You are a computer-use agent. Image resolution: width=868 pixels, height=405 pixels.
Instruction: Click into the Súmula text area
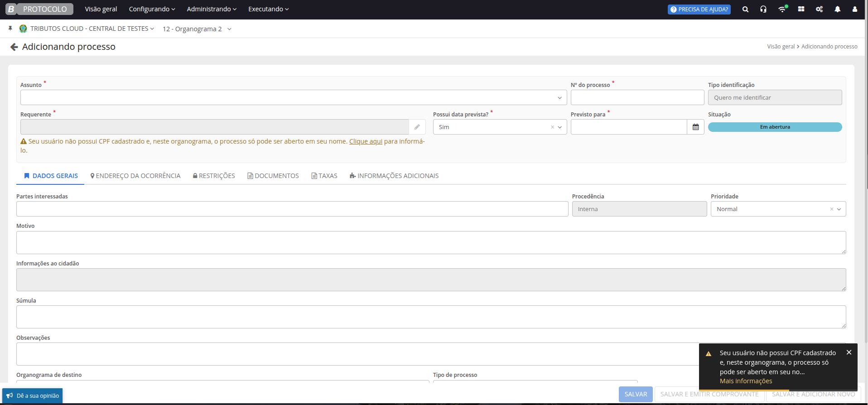tap(431, 317)
